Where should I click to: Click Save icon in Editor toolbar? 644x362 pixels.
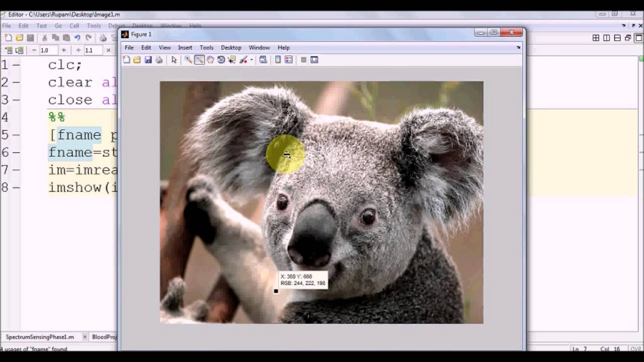coord(30,38)
